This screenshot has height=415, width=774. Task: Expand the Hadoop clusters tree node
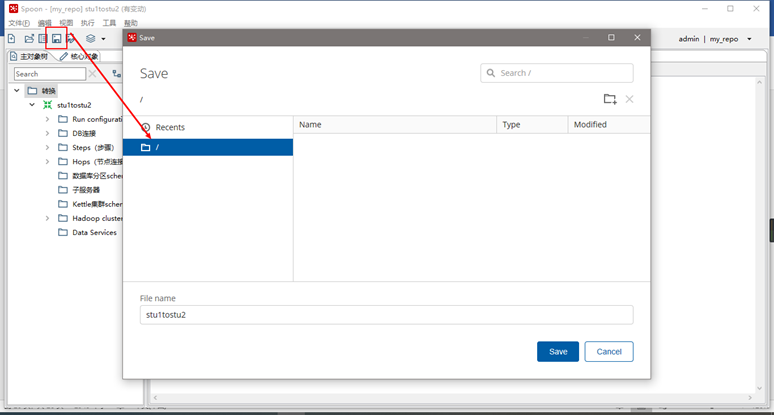point(47,218)
